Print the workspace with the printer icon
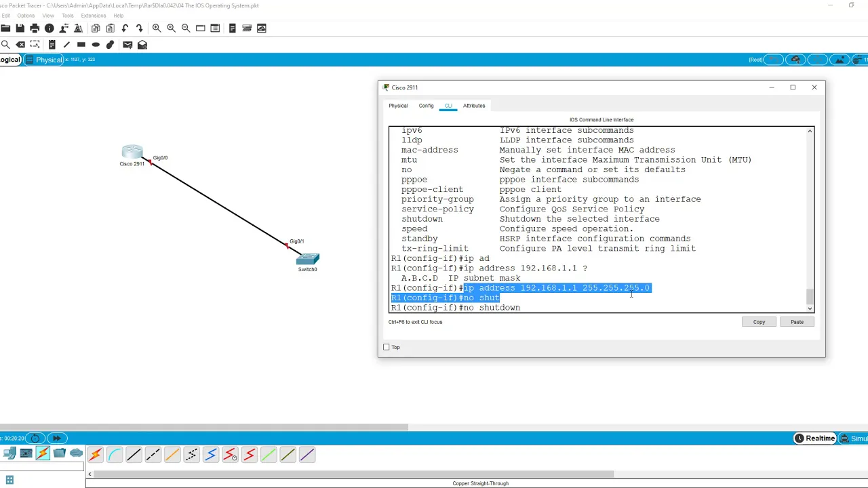This screenshot has width=868, height=488. (x=35, y=28)
